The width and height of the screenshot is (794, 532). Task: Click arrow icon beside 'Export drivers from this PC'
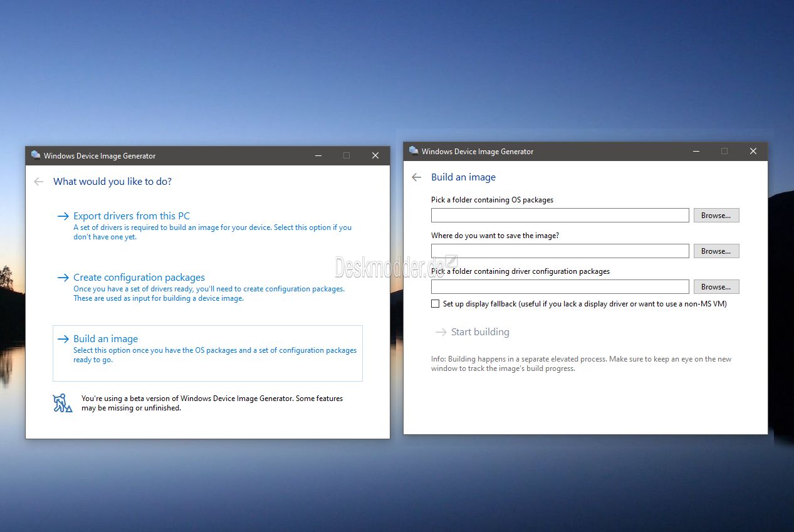[x=63, y=216]
